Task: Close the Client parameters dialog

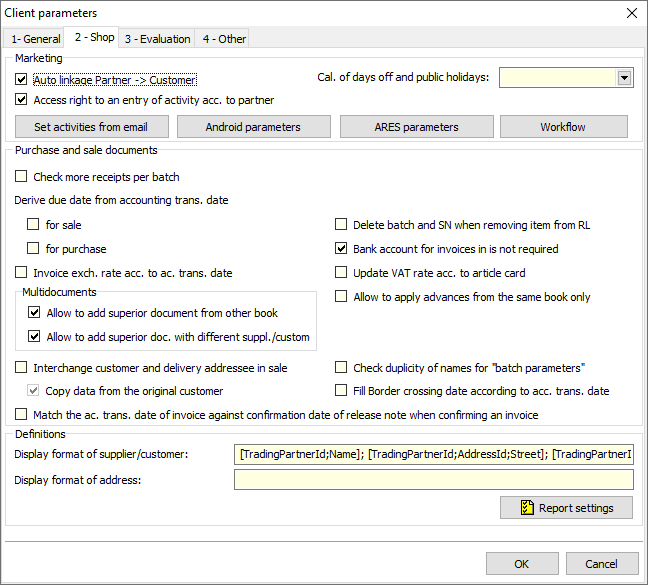Action: click(631, 13)
